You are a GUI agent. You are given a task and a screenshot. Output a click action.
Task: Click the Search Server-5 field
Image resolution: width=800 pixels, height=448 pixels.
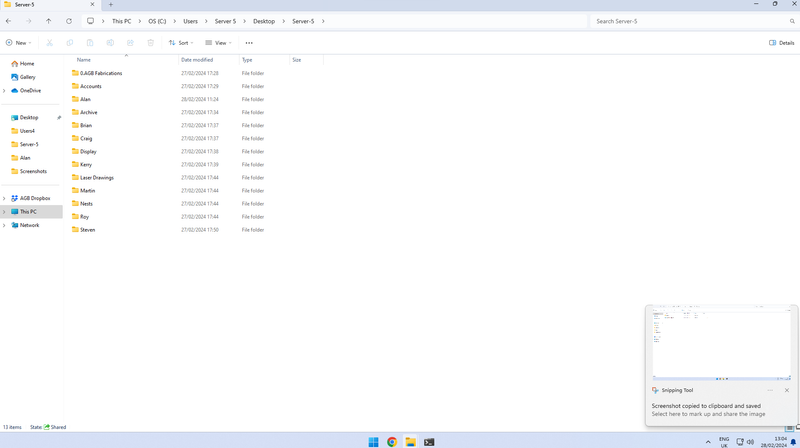click(x=694, y=21)
